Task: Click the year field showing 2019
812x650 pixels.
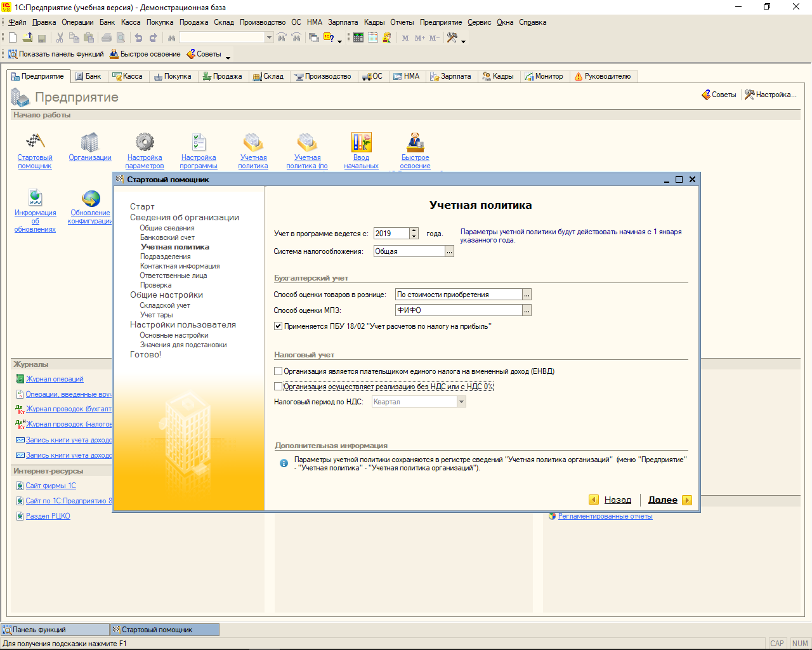Action: click(x=391, y=234)
